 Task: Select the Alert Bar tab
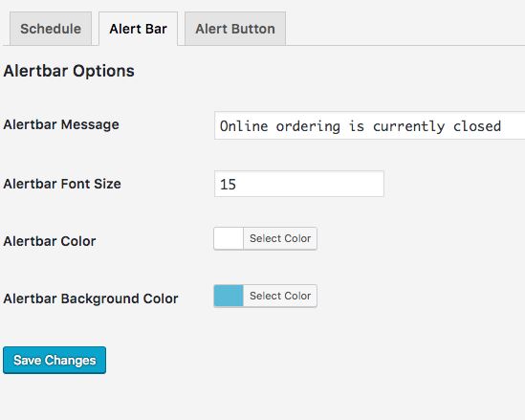pyautogui.click(x=138, y=29)
